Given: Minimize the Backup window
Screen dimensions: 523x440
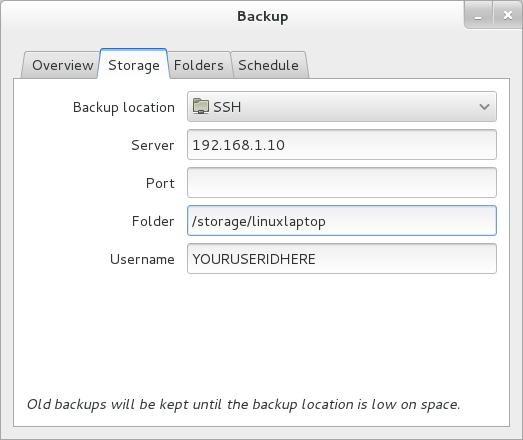Looking at the screenshot, I should tap(478, 15).
